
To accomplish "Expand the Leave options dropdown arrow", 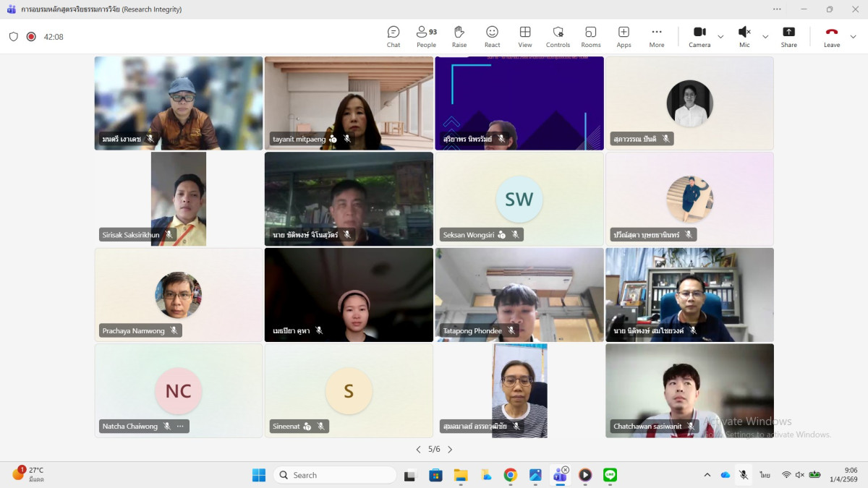I will tap(854, 37).
